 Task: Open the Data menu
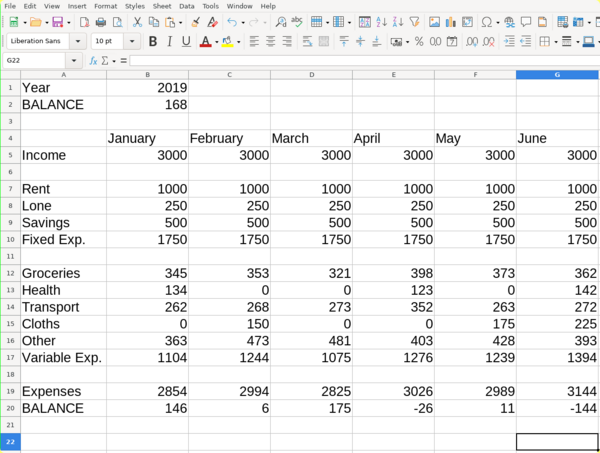186,6
